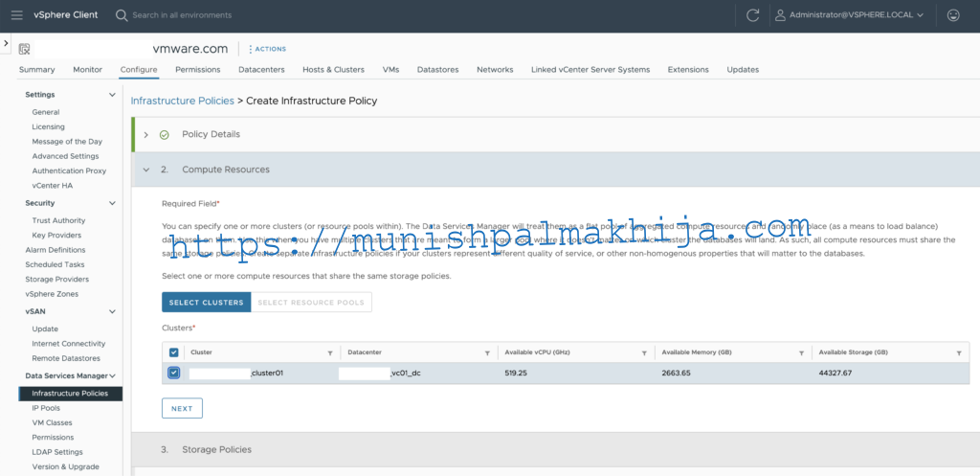Open Alarm Definitions
This screenshot has height=476, width=980.
point(55,250)
